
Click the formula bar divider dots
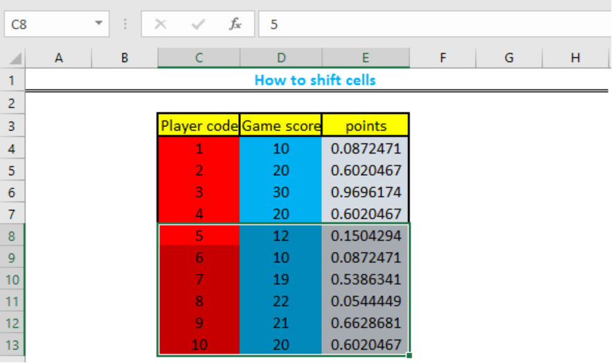point(125,24)
